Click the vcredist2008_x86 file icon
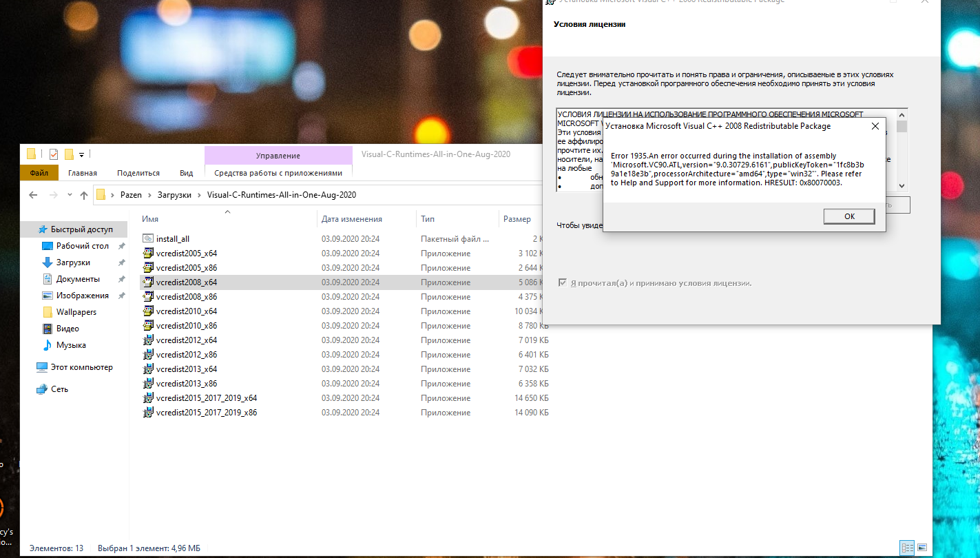Screen dimensions: 980x558 (147, 297)
